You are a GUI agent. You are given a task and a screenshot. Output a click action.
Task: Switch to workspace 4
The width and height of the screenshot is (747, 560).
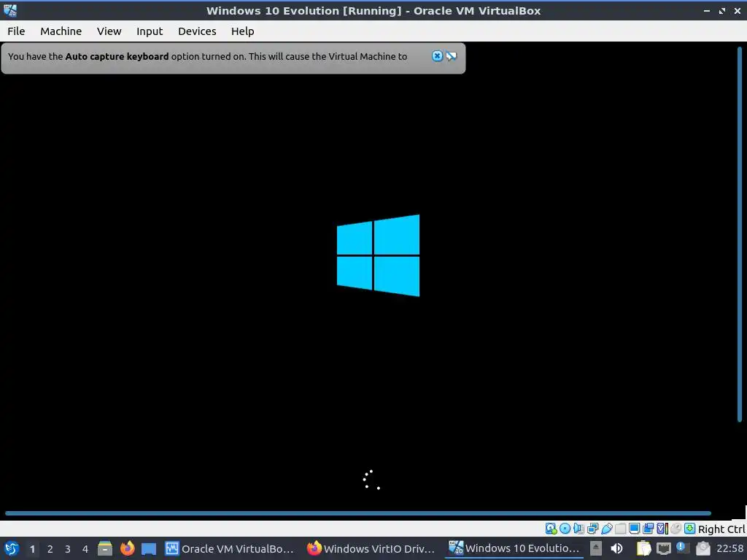(x=85, y=549)
